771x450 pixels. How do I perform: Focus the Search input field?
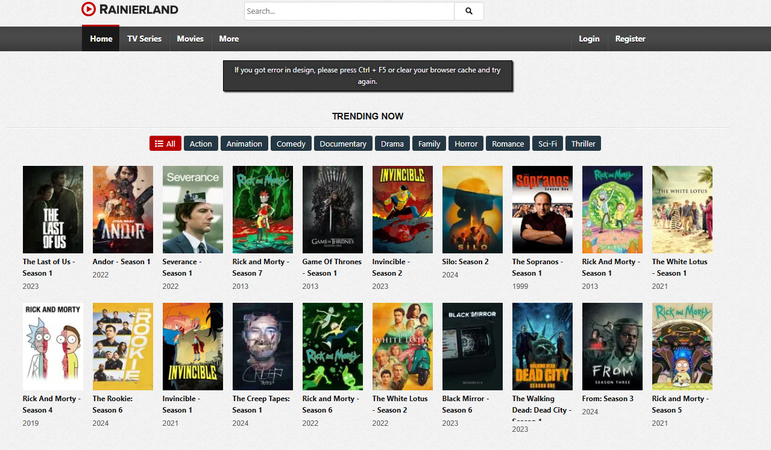[x=349, y=11]
